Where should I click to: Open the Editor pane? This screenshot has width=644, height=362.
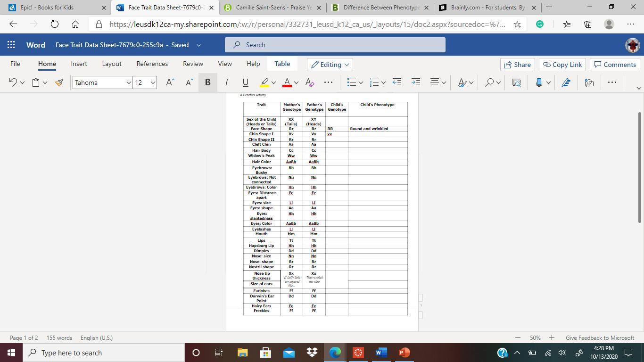point(566,82)
